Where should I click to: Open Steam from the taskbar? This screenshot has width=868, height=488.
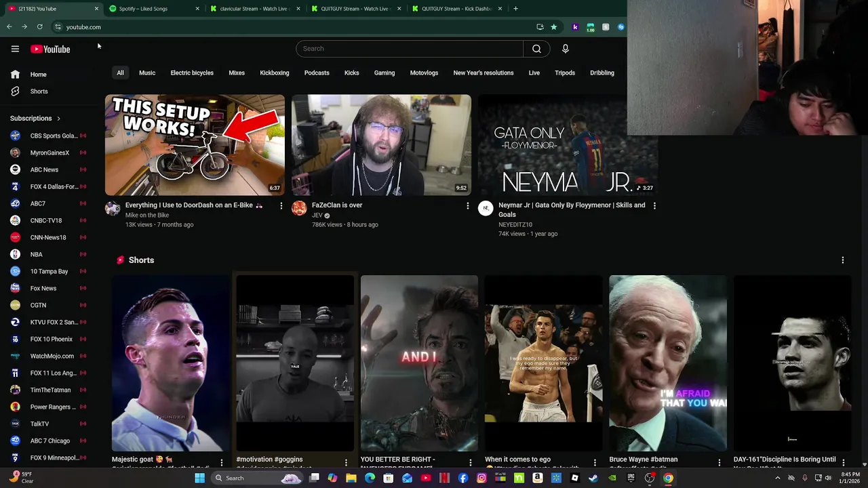pyautogui.click(x=593, y=479)
